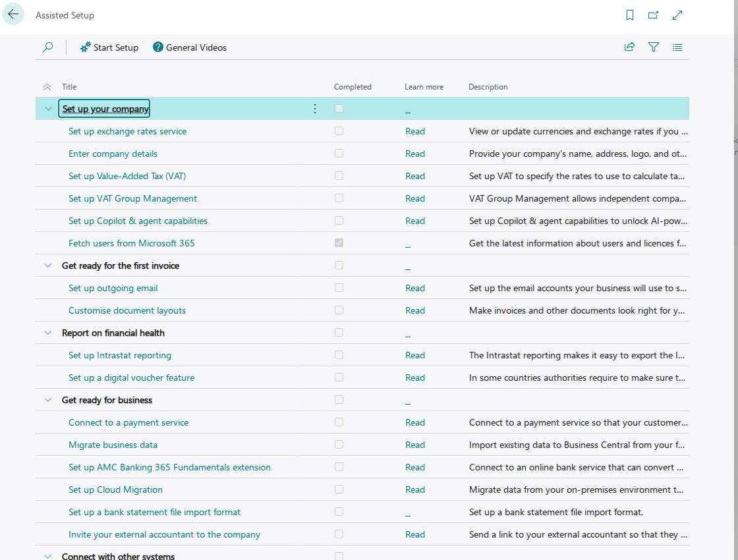Viewport: 738px width, 560px height.
Task: Click Start Setup in the action bar
Action: click(109, 47)
